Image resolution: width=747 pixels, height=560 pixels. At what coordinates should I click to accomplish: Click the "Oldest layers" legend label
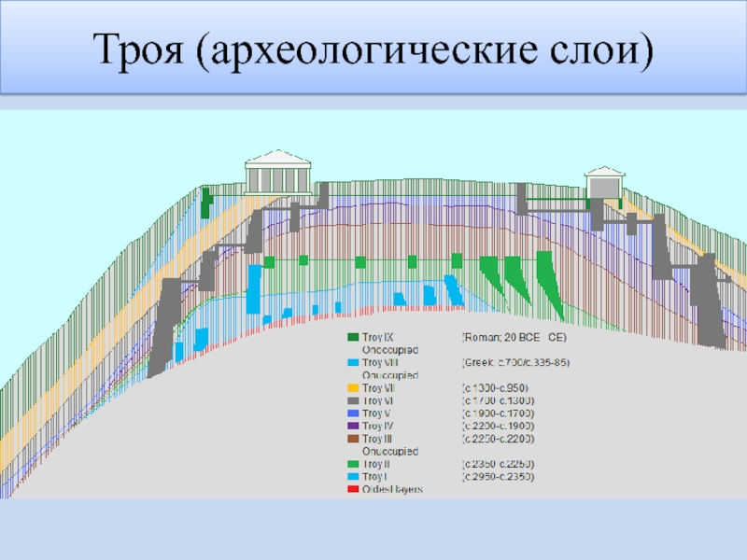tap(391, 489)
